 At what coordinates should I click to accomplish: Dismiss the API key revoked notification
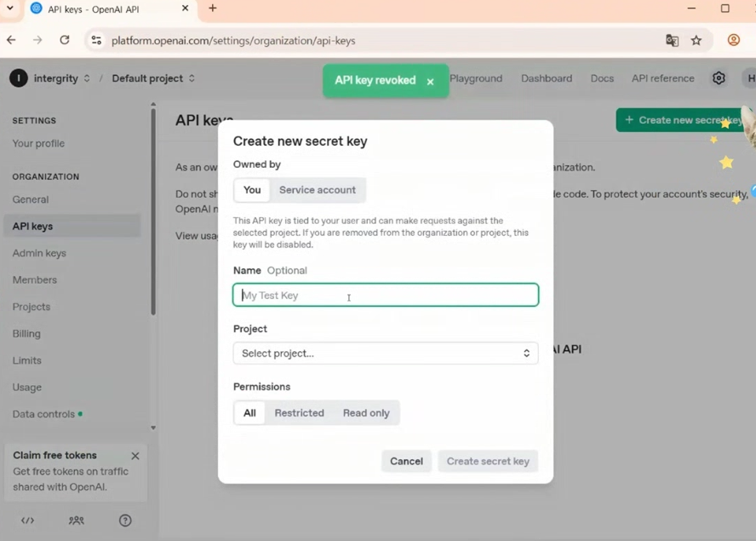coord(430,82)
